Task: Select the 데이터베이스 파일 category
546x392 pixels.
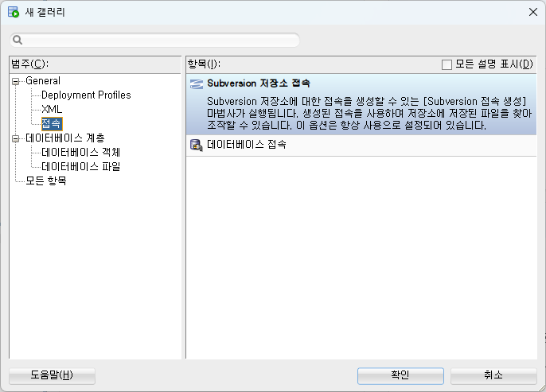Action: click(x=81, y=167)
